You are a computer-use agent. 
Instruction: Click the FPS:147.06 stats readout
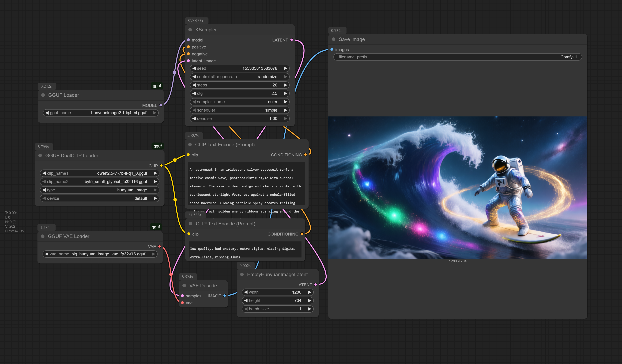(14, 231)
